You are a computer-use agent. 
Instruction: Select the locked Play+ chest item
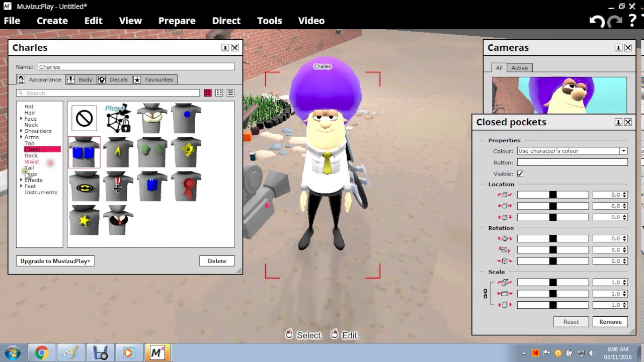(x=118, y=119)
